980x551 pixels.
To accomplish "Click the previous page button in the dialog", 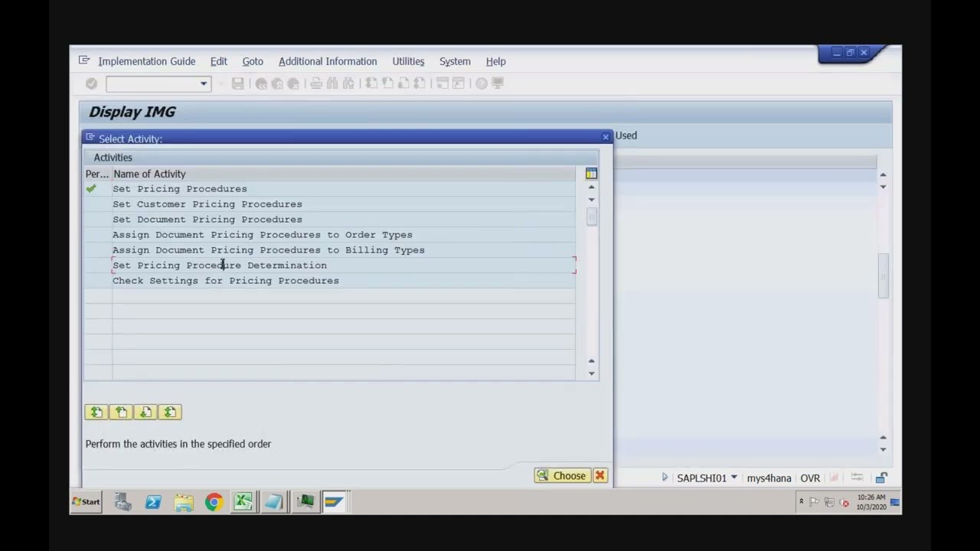I will [x=121, y=412].
